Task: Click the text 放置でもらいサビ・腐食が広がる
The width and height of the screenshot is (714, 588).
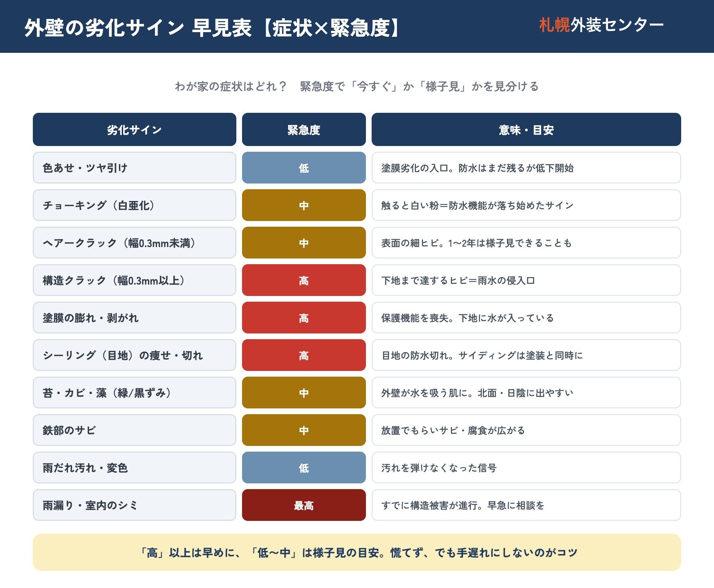Action: tap(453, 431)
